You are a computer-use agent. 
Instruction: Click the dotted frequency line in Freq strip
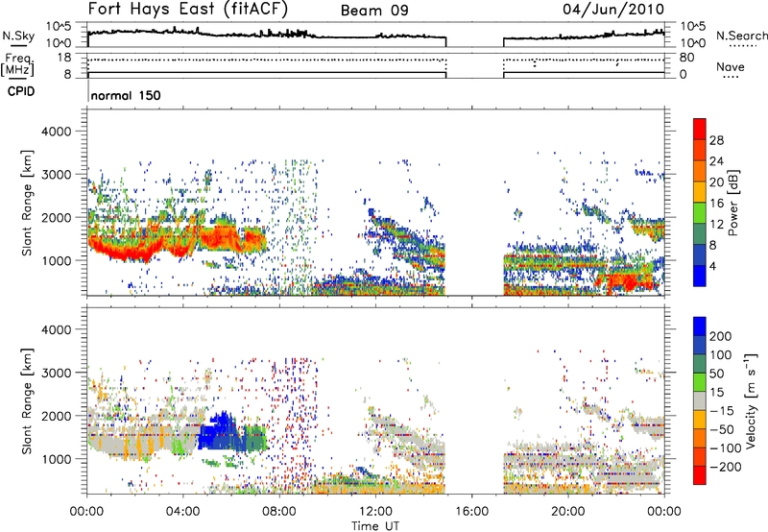267,60
